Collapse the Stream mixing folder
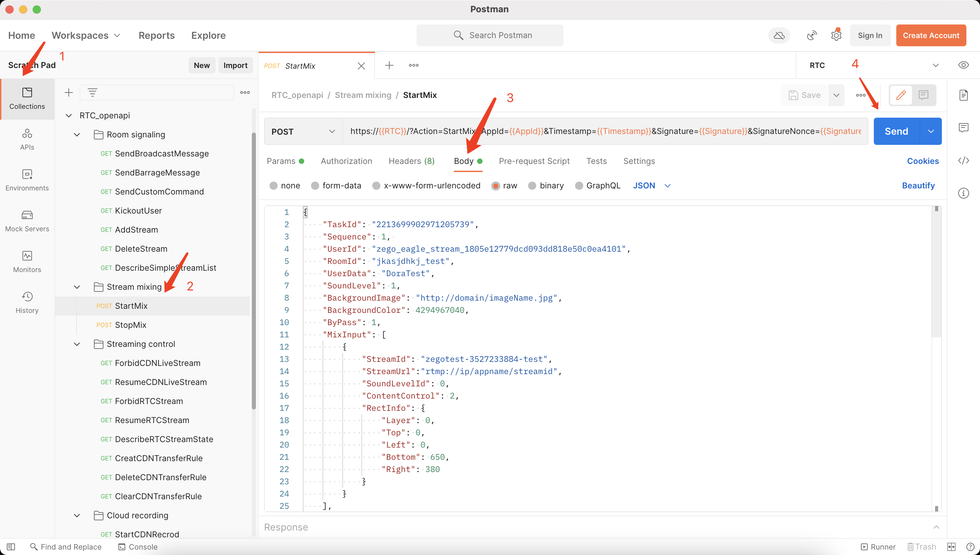This screenshot has width=980, height=555. [x=77, y=287]
